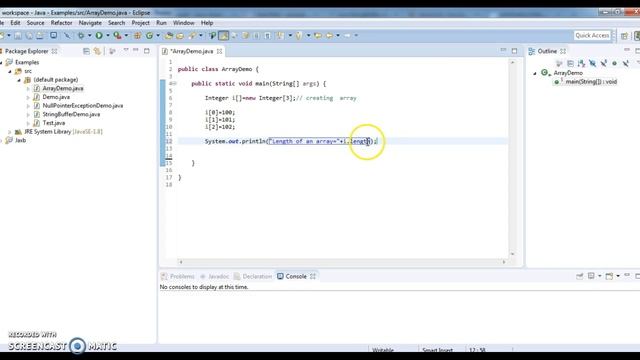The height and width of the screenshot is (360, 640).
Task: Open the Refactor menu
Action: tap(61, 23)
